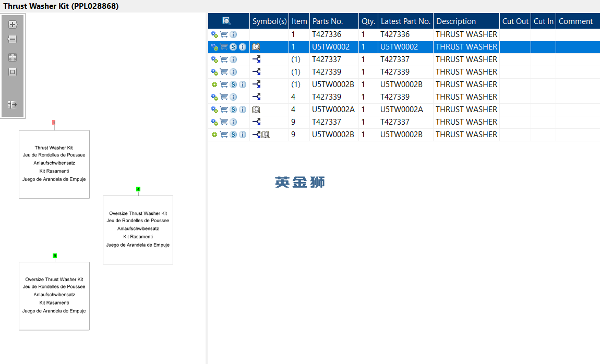Click the Thrust Washer Kit box under marker 1
Viewport: 600px width, 364px height.
click(x=54, y=164)
